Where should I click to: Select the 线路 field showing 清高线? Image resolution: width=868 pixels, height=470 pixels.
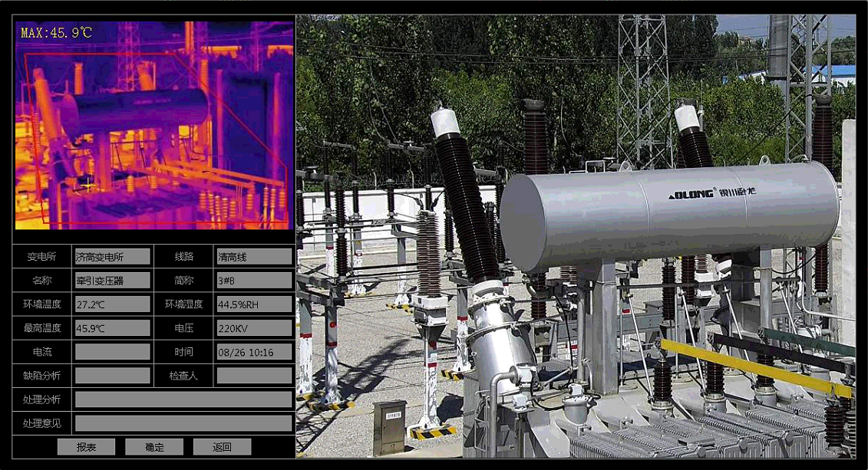[x=254, y=257]
